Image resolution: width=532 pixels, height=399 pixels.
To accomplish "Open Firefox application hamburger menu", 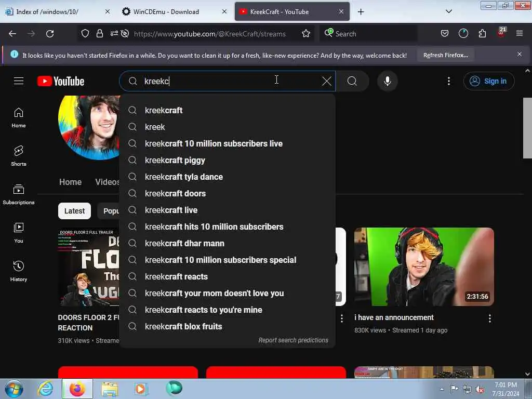I will coord(519,34).
